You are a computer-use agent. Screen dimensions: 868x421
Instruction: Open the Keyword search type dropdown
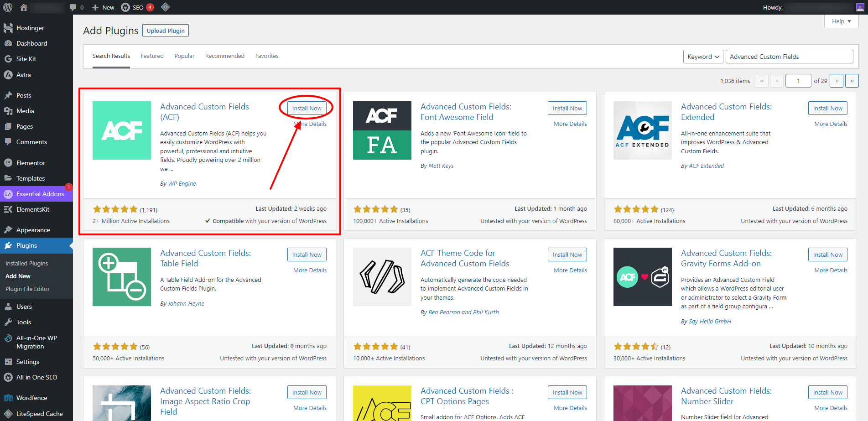pos(703,57)
